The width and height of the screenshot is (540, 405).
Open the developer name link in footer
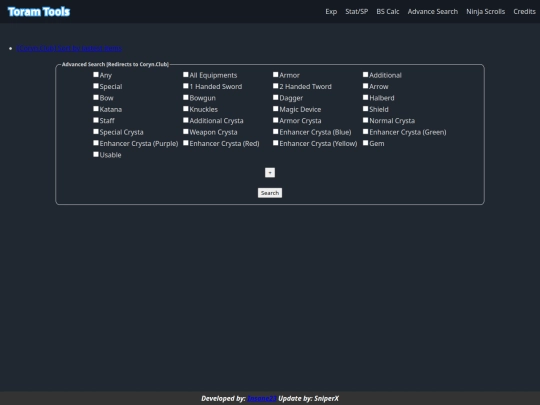(262, 398)
